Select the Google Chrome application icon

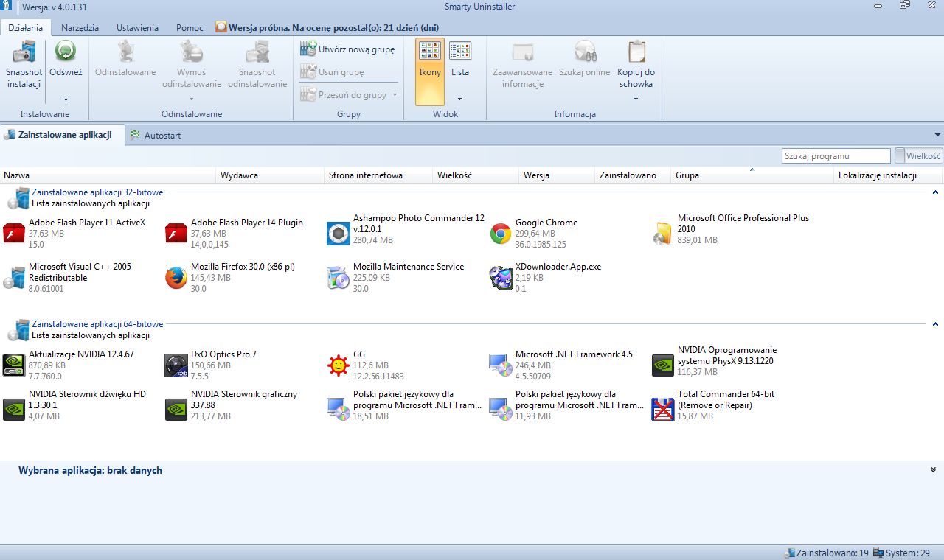pos(501,234)
